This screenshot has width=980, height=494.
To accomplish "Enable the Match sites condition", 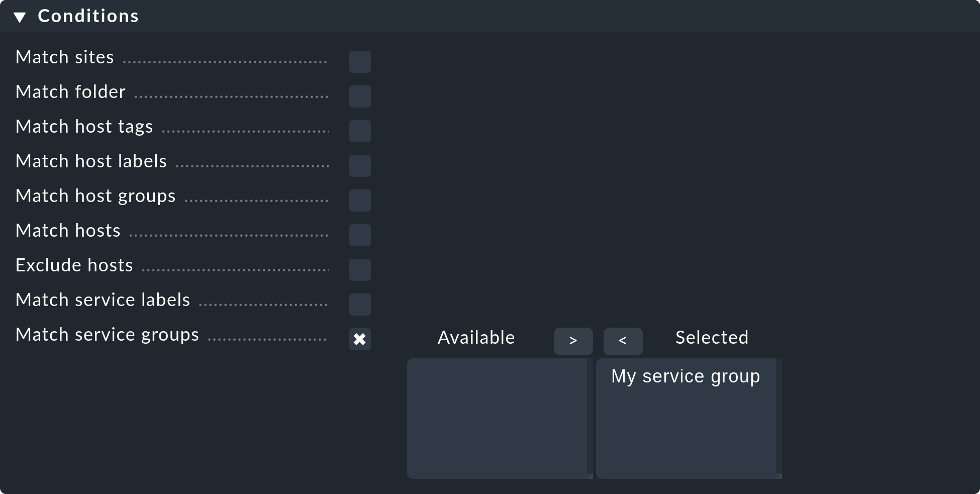I will 360,61.
